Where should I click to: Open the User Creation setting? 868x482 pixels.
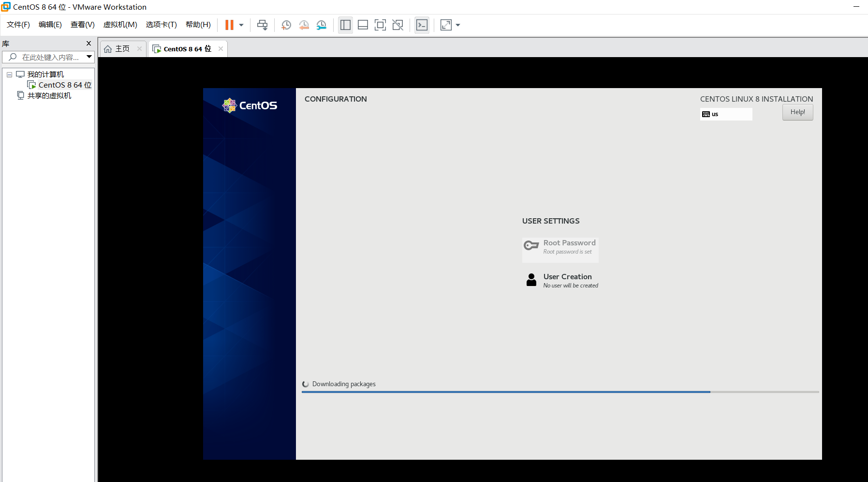(x=561, y=281)
